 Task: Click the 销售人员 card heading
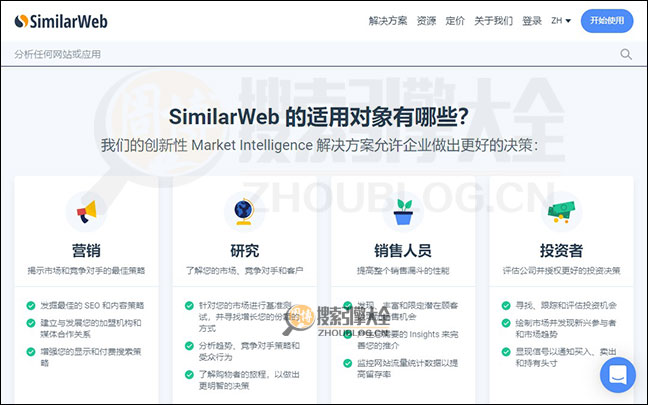(x=403, y=250)
